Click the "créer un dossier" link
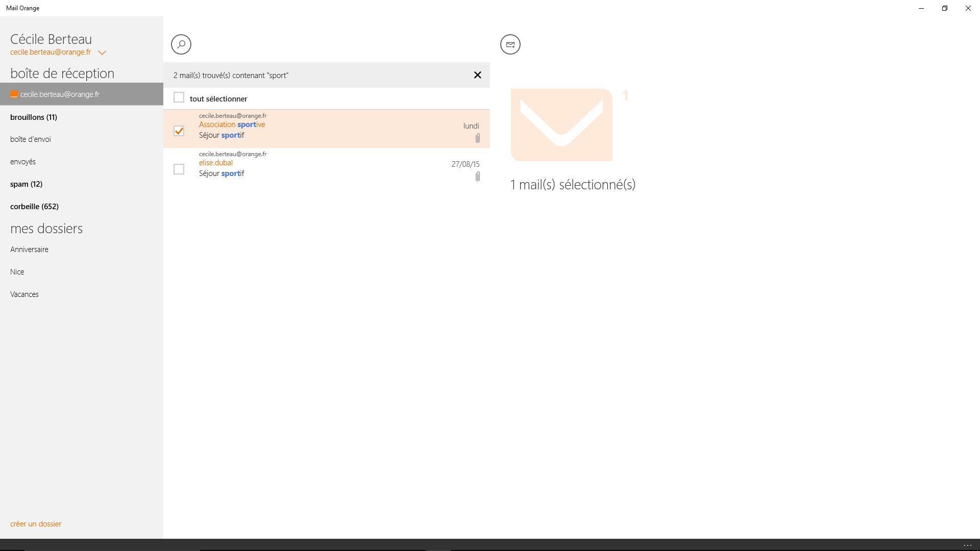This screenshot has height=551, width=980. tap(36, 524)
